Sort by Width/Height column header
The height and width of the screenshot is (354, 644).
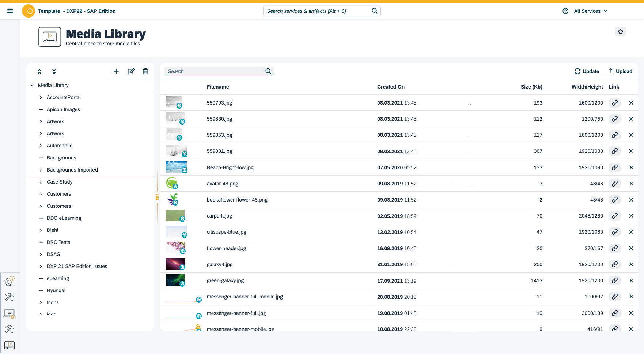[587, 87]
